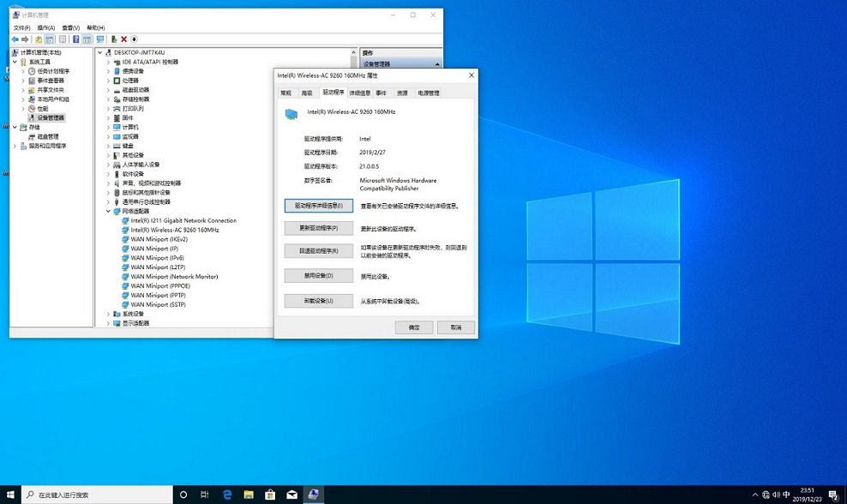847x504 pixels.
Task: Click the red X uninstall device toolbar icon
Action: point(124,39)
